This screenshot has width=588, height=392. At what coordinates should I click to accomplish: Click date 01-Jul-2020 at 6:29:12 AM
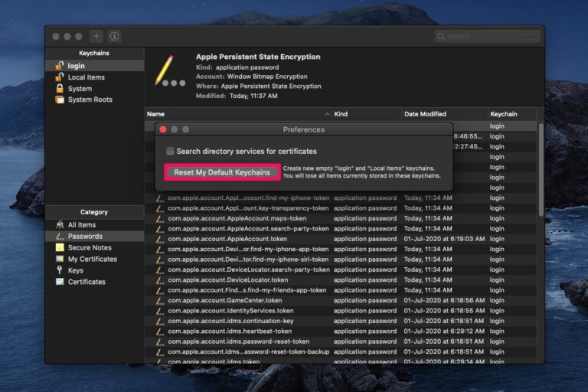[444, 332]
